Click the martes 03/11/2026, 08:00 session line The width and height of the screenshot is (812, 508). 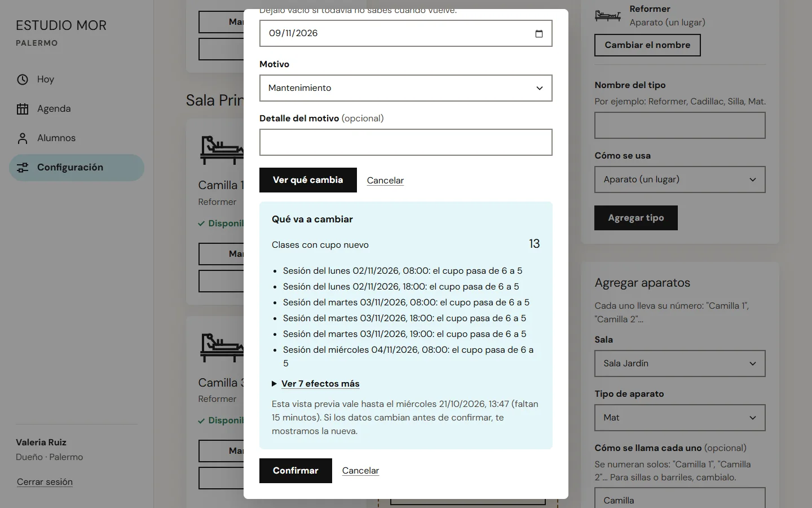point(406,303)
